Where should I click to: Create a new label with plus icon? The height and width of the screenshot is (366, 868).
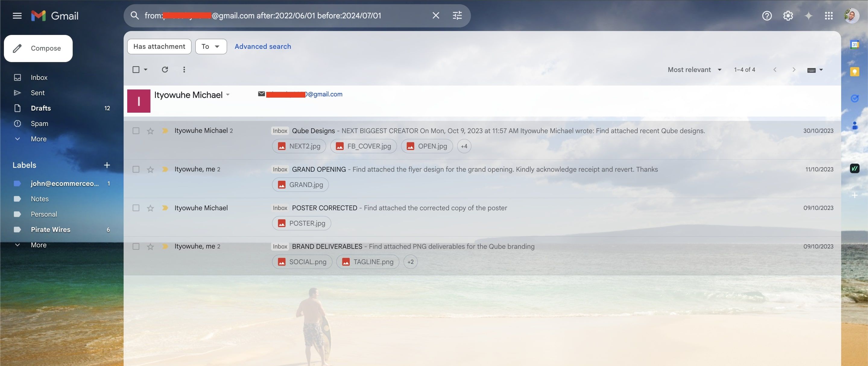coord(107,165)
